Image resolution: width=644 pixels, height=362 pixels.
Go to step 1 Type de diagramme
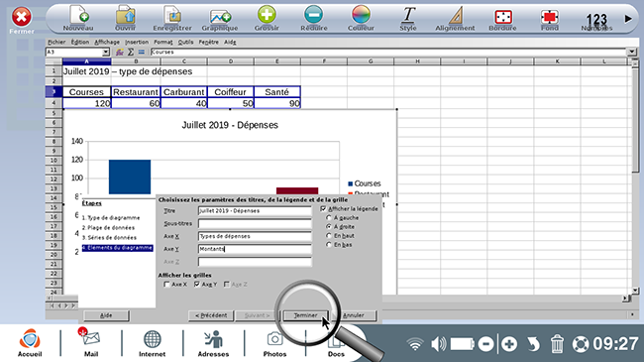point(111,218)
